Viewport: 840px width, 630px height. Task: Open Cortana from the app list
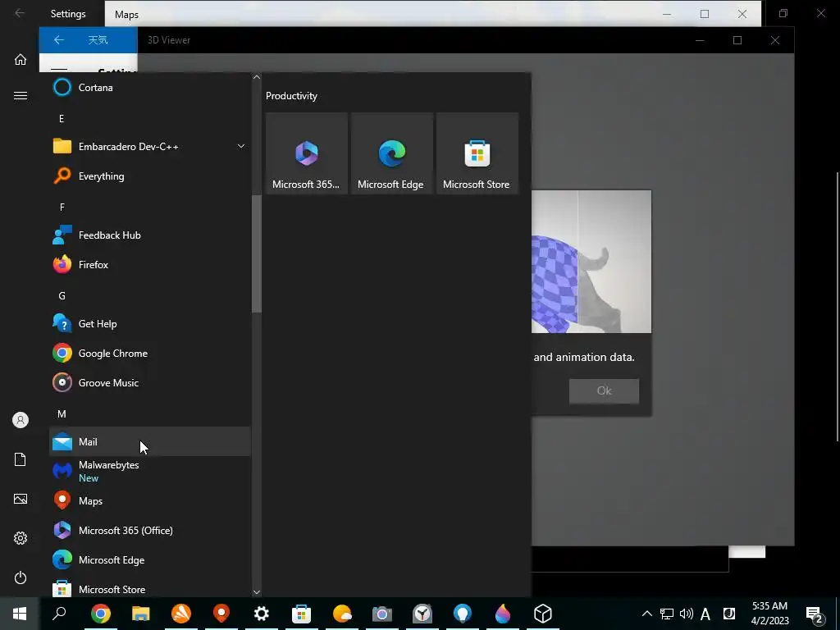point(150,87)
